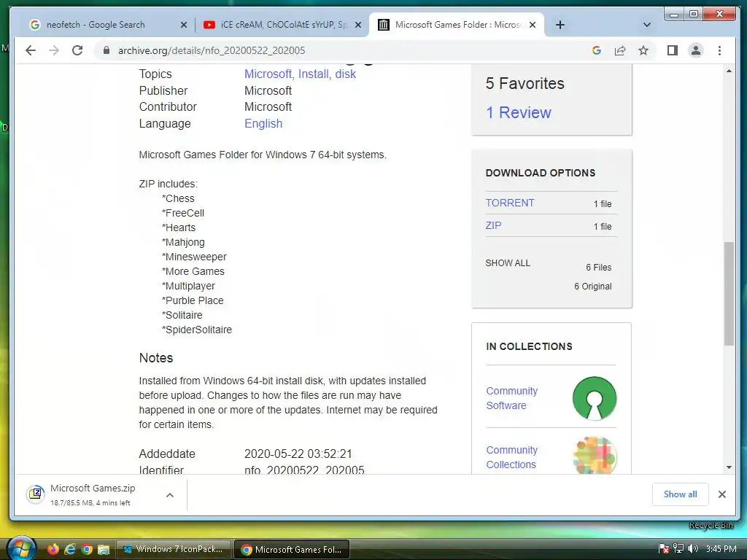Open the Recycle Bin on the desktop
Screen dimensions: 747x560
click(x=712, y=525)
